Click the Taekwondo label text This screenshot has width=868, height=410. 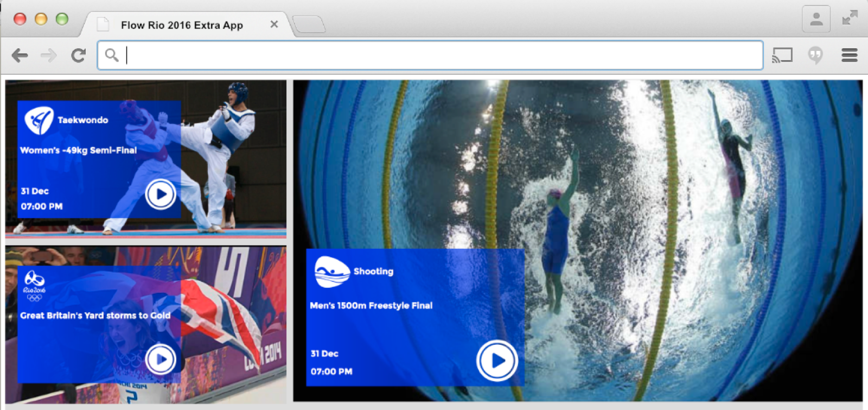83,120
